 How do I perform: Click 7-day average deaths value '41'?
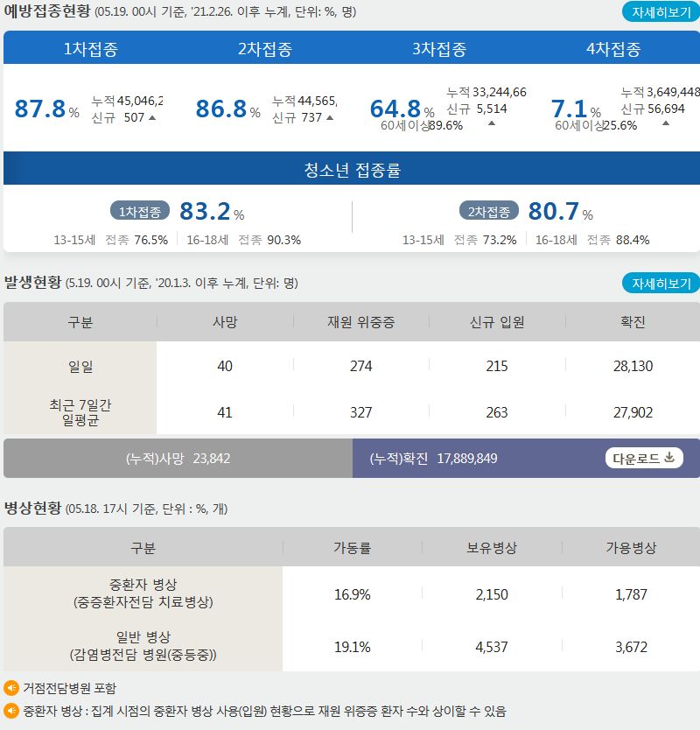[x=225, y=412]
